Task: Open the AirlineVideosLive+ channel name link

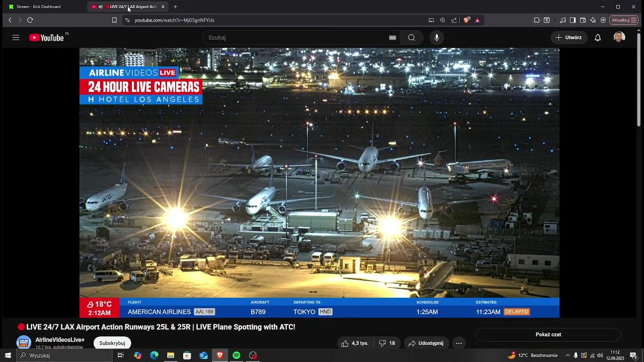Action: (60, 340)
